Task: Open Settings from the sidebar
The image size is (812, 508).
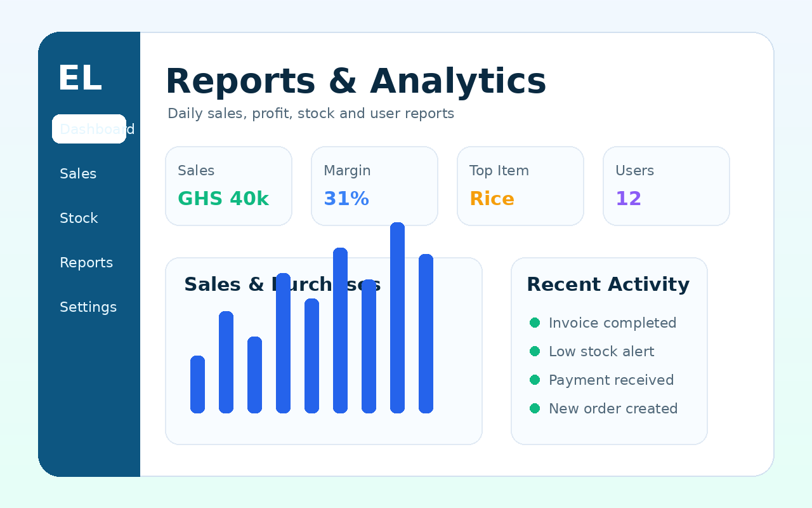Action: point(88,307)
